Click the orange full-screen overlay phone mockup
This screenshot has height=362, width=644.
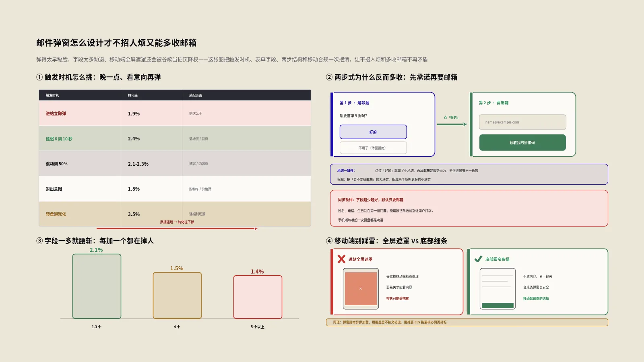[361, 288]
